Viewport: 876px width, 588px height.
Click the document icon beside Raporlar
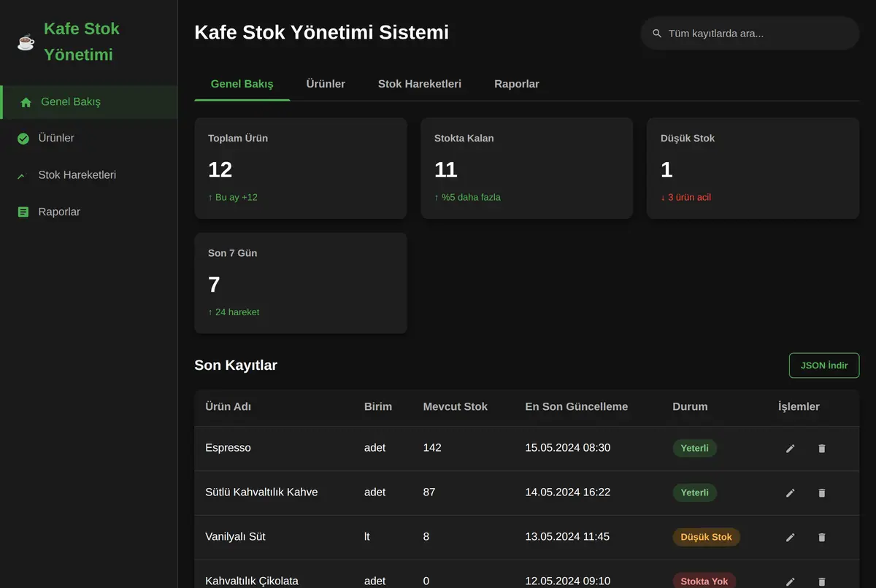pos(23,212)
